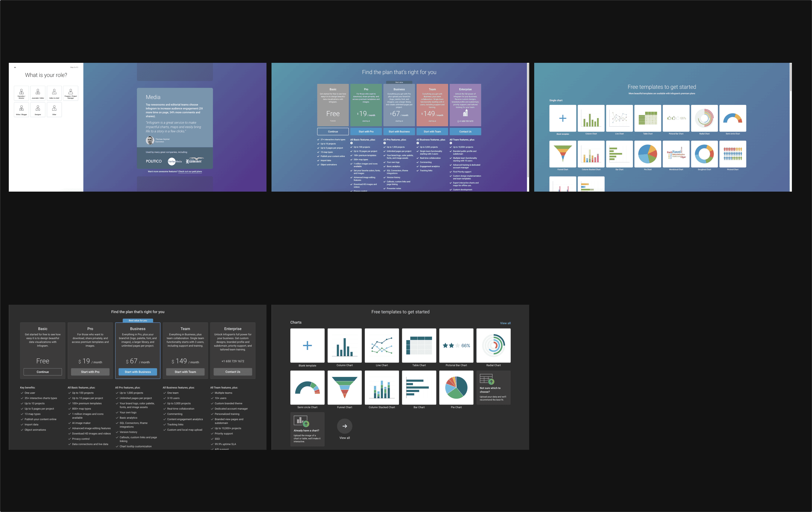This screenshot has height=512, width=812.
Task: Choose the Journalist / Editor role
Action: 38,93
